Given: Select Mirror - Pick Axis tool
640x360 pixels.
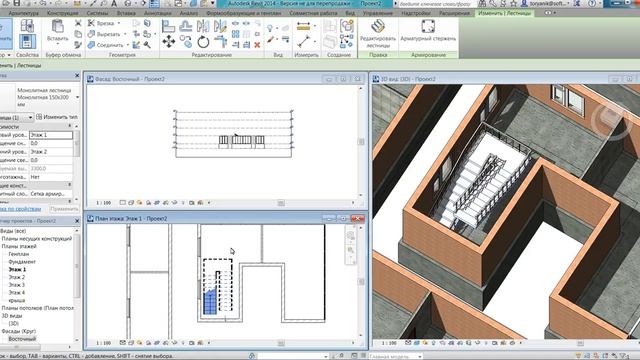Looking at the screenshot, I should point(203,27).
